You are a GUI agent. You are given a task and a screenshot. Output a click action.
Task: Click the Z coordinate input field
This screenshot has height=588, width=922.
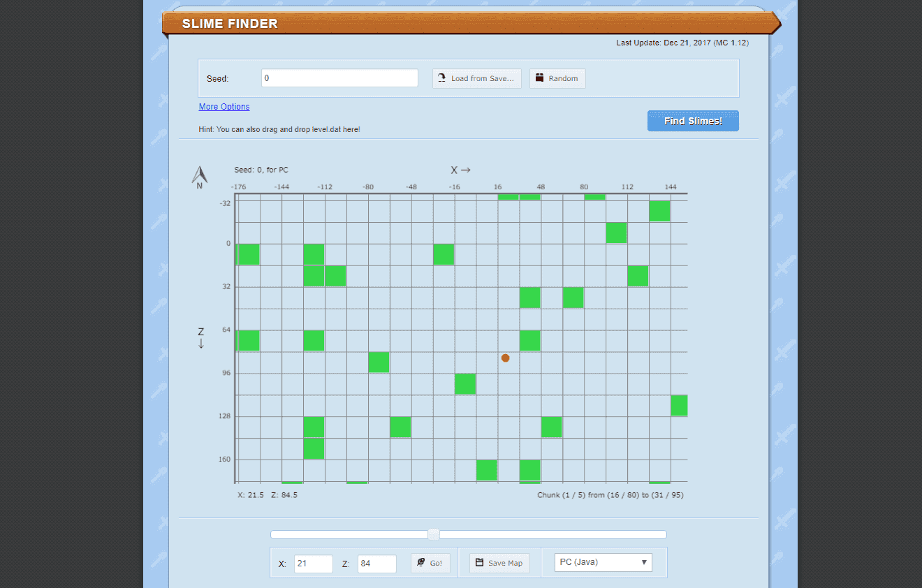(x=377, y=564)
